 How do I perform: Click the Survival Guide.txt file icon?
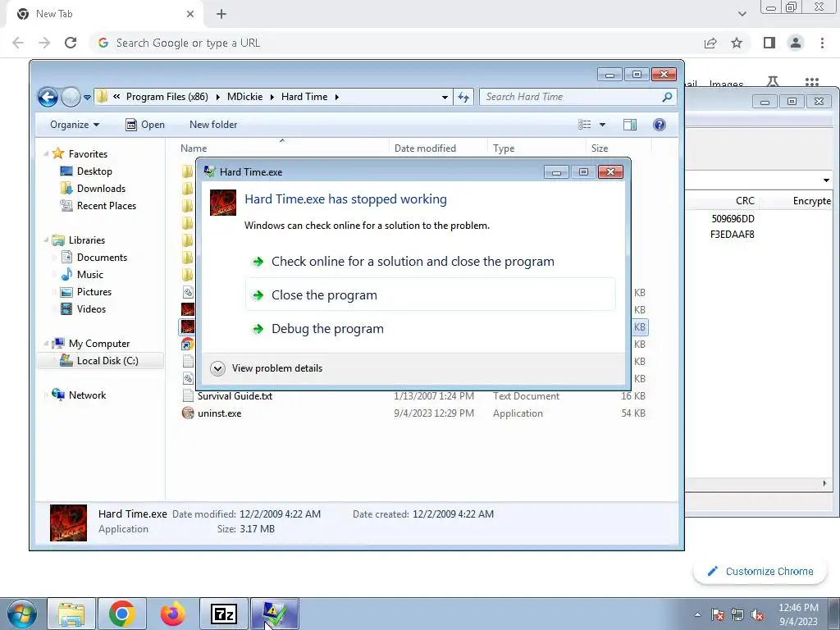pos(188,396)
